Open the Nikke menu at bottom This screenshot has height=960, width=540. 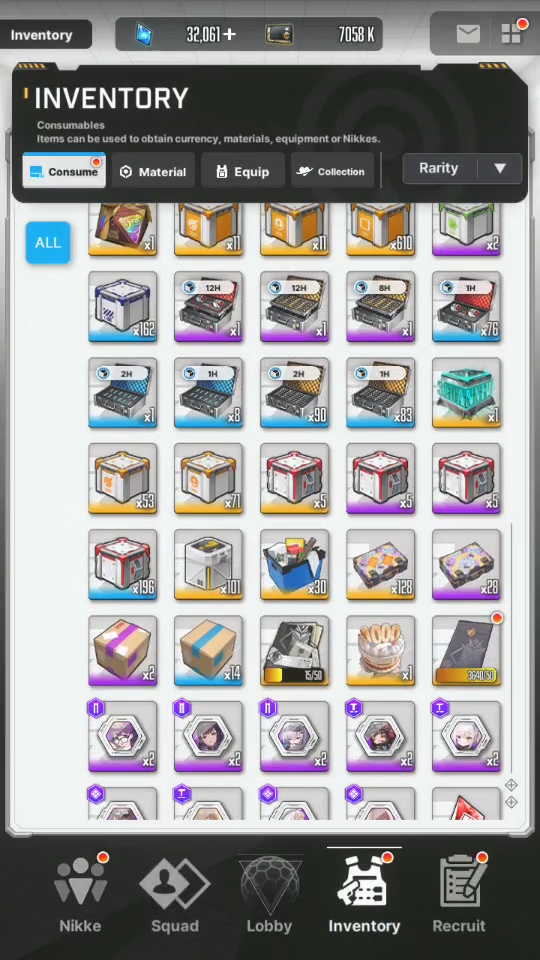point(81,894)
